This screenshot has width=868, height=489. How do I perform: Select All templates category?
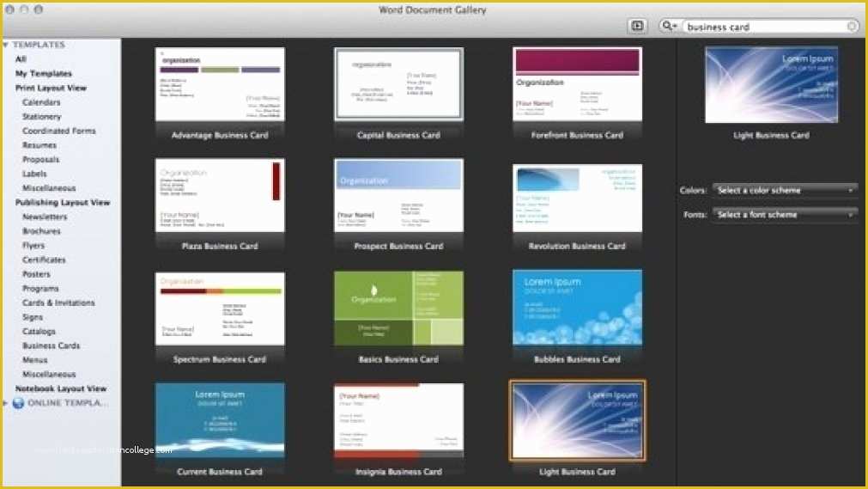pyautogui.click(x=21, y=59)
